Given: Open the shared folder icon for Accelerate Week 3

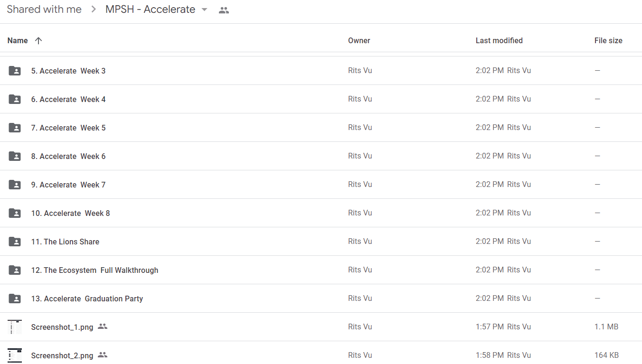Looking at the screenshot, I should [15, 71].
